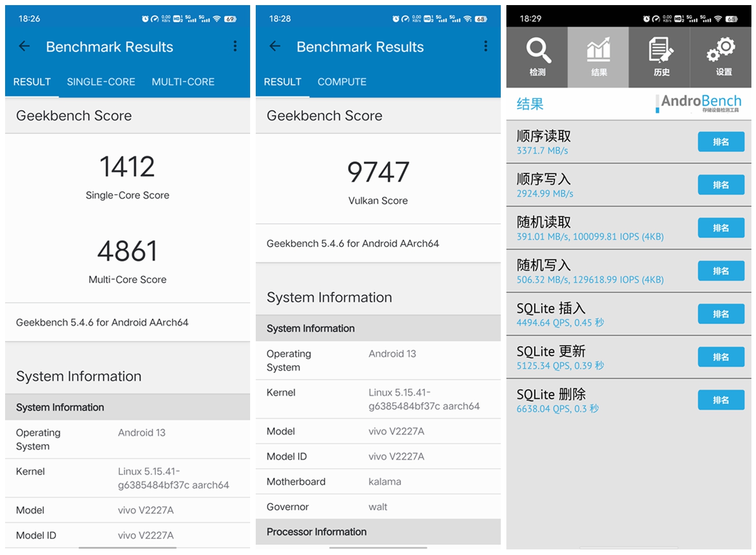Switch to COMPUTE tab
This screenshot has width=756, height=555.
coord(342,82)
